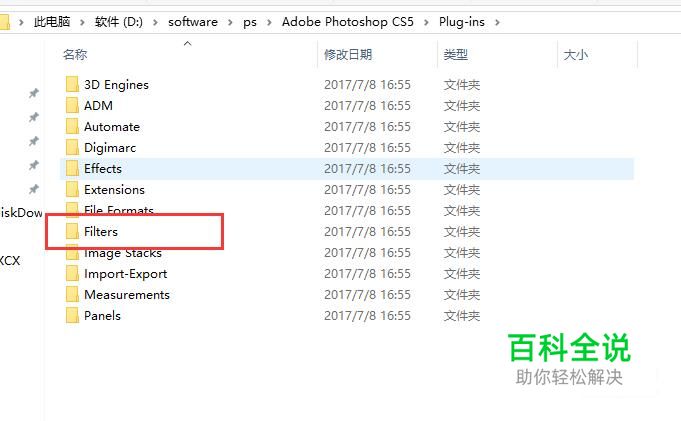Select the Extensions folder row
The height and width of the screenshot is (421, 681).
(347, 189)
